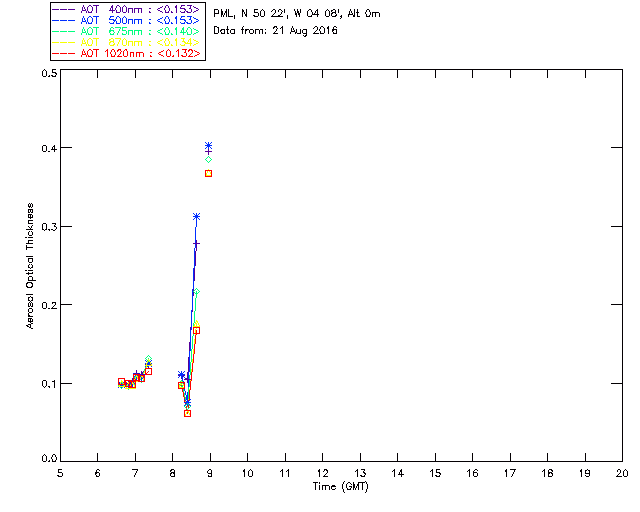640x512 pixels.
Task: Click the y-axis value 0.1
Action: 49,384
